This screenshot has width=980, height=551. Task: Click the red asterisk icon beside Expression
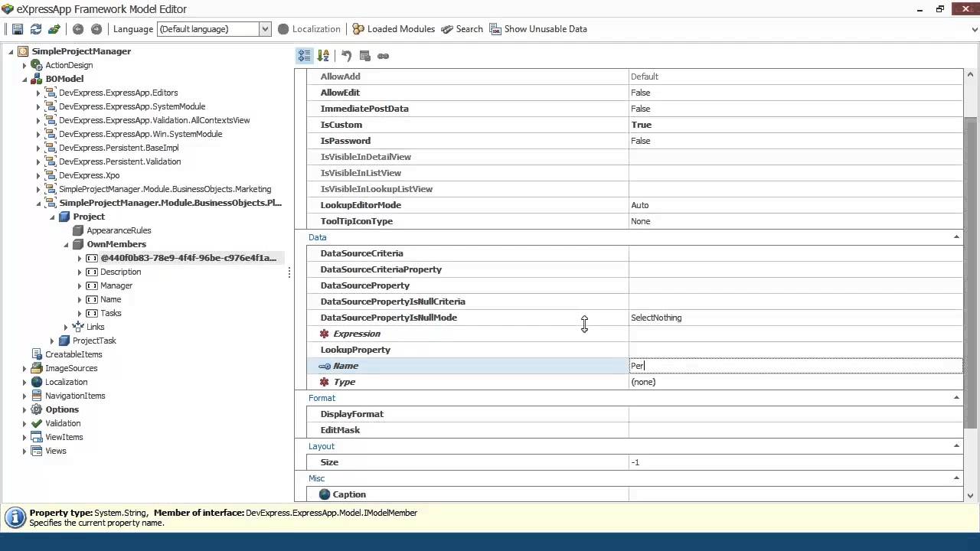click(x=325, y=334)
